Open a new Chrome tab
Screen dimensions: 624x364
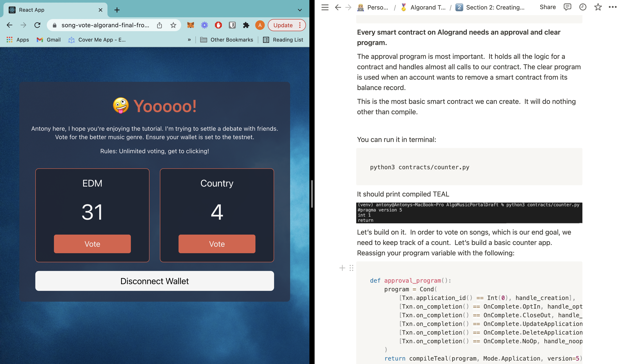117,10
